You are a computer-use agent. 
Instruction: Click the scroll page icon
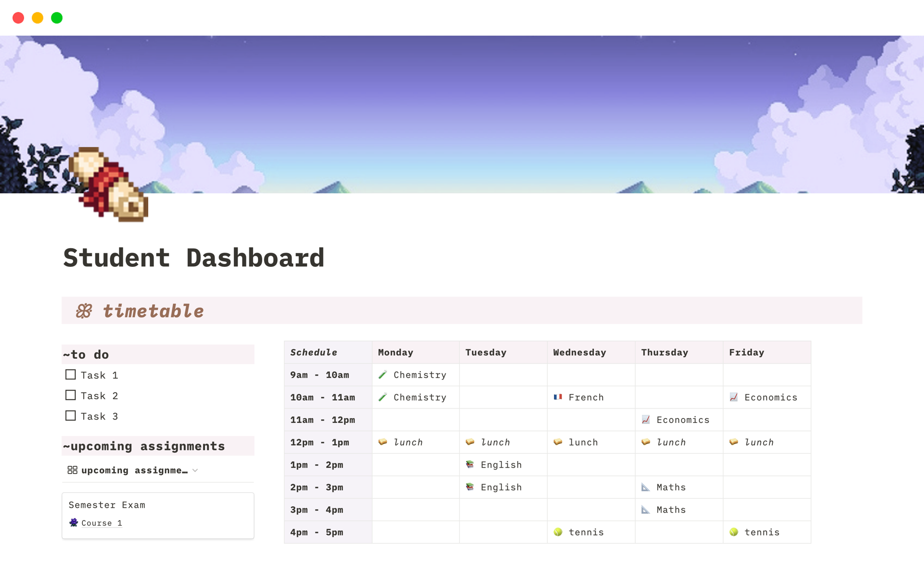pos(109,184)
